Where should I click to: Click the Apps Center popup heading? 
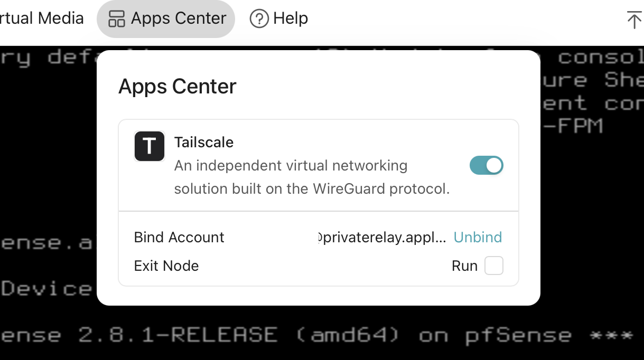[178, 87]
